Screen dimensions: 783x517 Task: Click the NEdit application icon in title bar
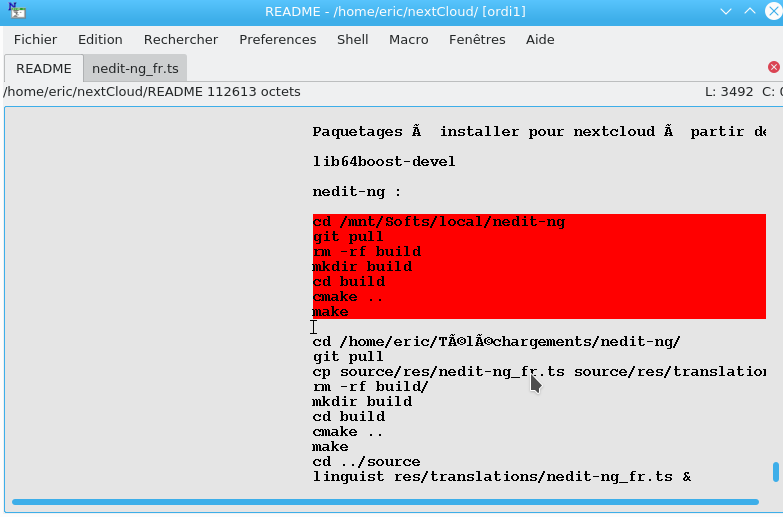click(x=16, y=10)
